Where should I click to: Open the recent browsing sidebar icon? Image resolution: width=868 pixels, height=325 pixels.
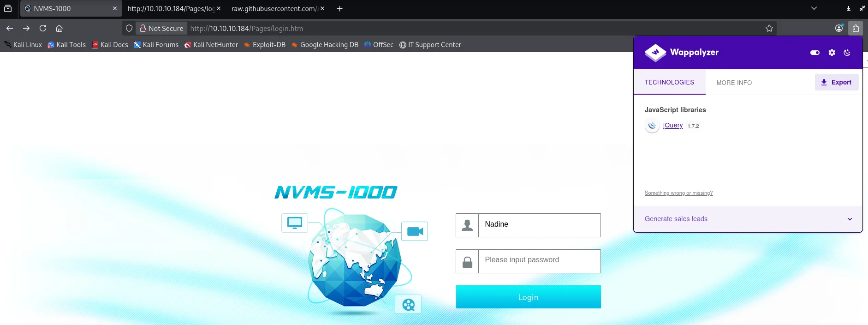click(8, 8)
